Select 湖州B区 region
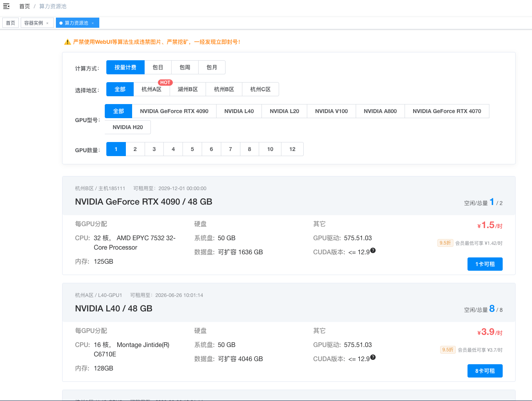This screenshot has height=401, width=532. tap(188, 89)
